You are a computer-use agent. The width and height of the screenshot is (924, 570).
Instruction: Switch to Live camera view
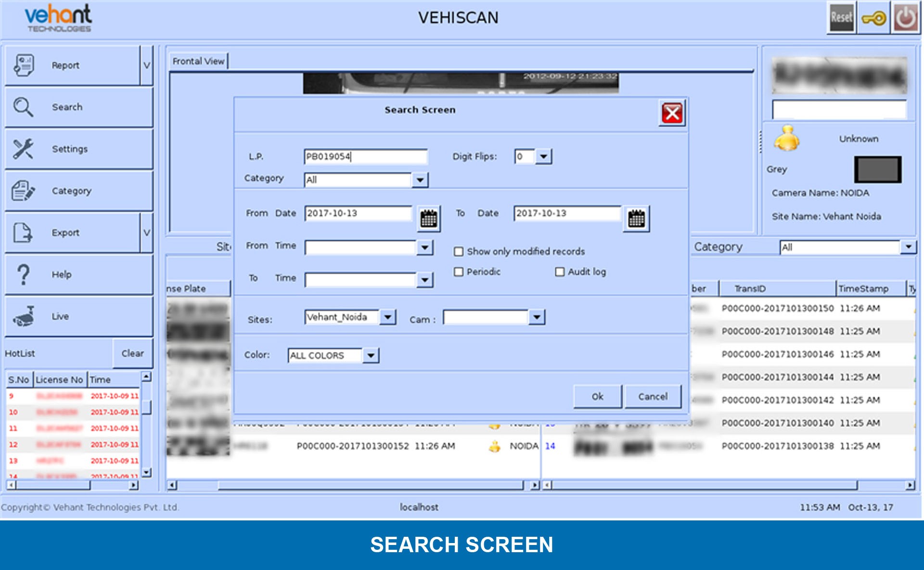tap(79, 316)
